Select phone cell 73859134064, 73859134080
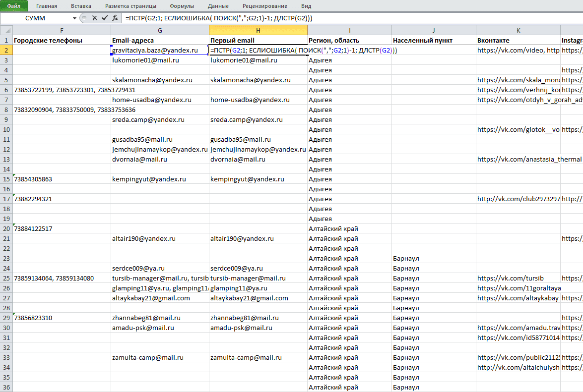 (x=62, y=278)
